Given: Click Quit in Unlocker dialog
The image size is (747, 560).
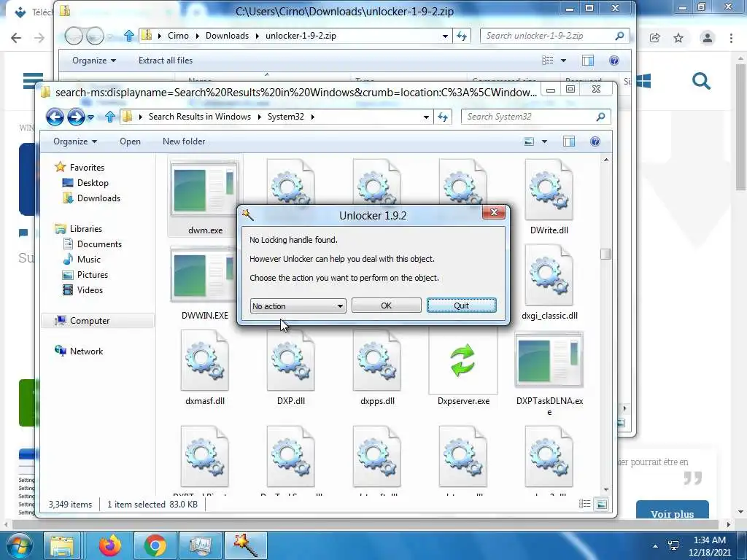Looking at the screenshot, I should click(461, 306).
